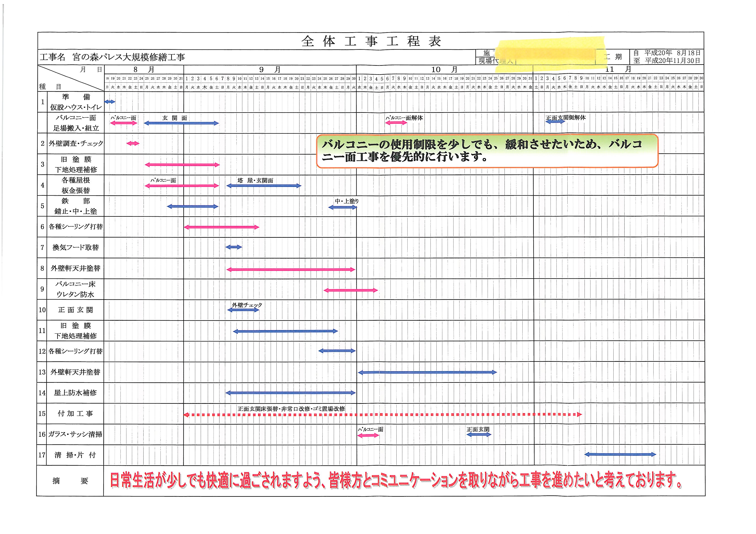This screenshot has height=534, width=756.
Task: Click the blue arrow in 準備 row
Action: [x=110, y=102]
